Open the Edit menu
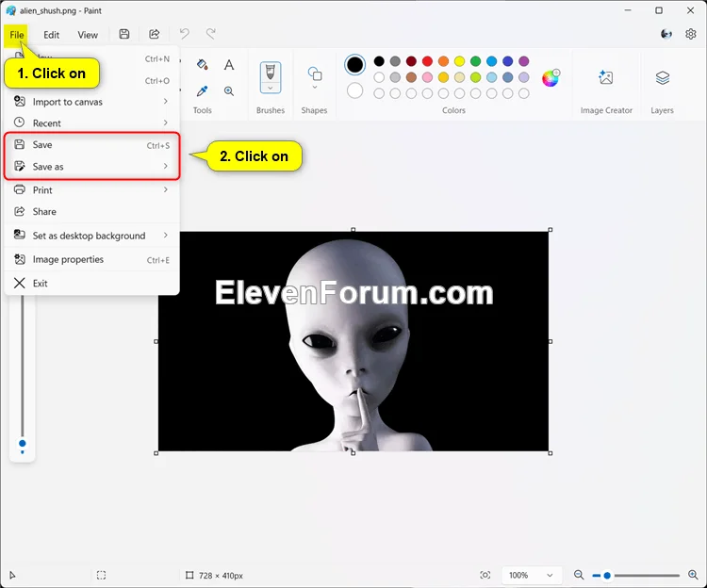This screenshot has height=588, width=707. click(52, 35)
